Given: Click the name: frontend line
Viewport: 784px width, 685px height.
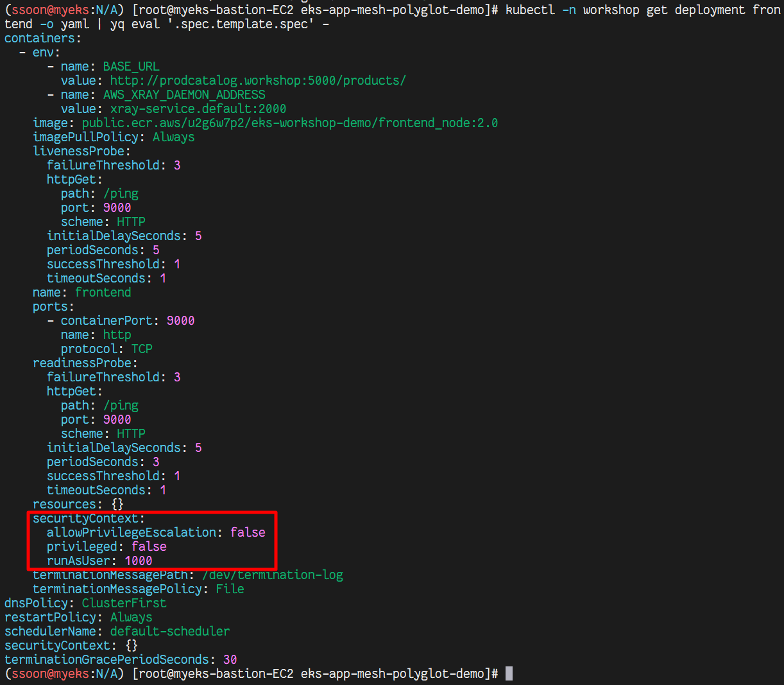Looking at the screenshot, I should point(81,293).
